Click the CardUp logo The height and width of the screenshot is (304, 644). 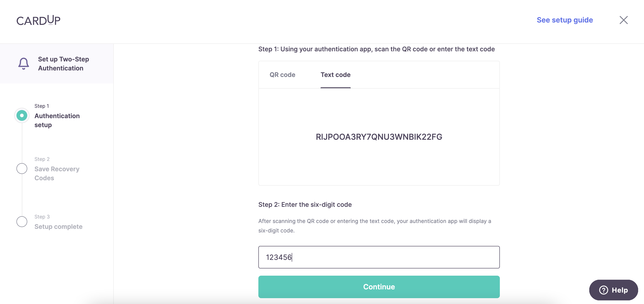(38, 20)
